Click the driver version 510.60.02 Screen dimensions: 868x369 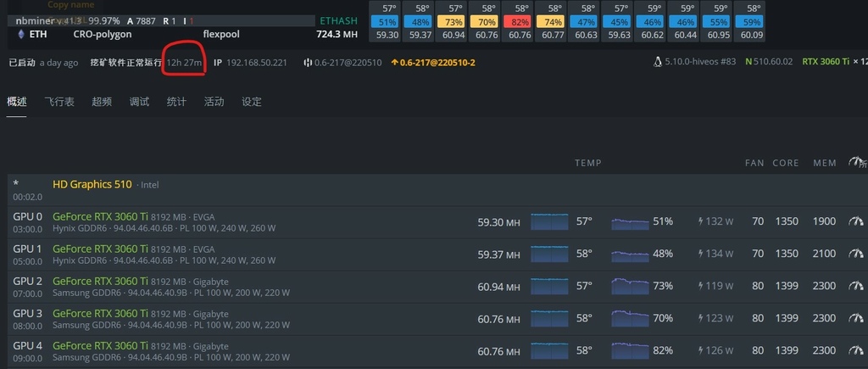coord(773,62)
